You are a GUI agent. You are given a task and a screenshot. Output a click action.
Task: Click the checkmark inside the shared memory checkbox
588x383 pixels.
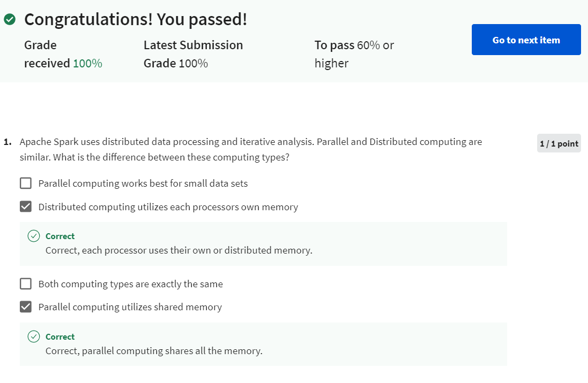coord(25,307)
